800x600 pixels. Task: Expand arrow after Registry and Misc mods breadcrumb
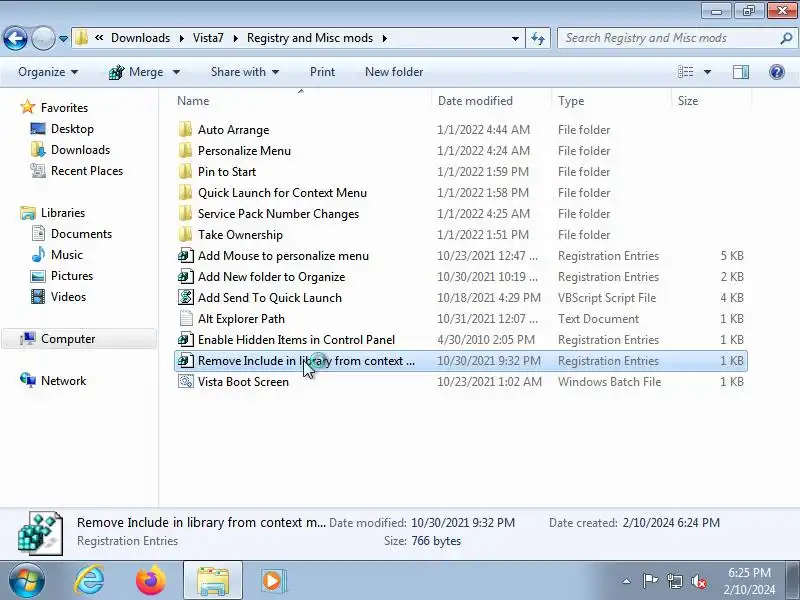pyautogui.click(x=384, y=38)
